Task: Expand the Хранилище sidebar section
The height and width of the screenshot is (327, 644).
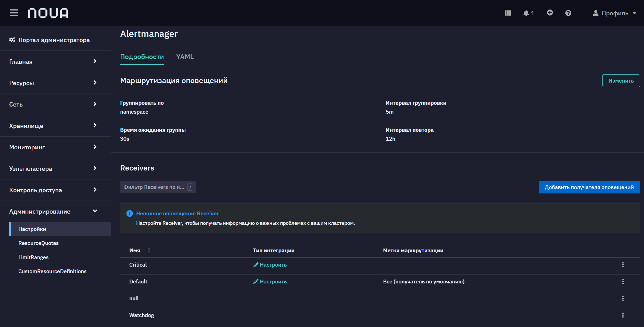Action: point(55,126)
